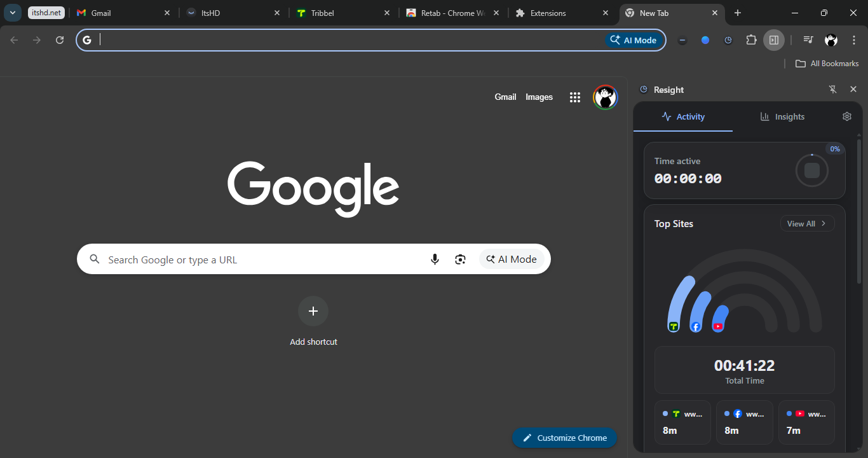Open the media controls music icon
This screenshot has width=868, height=458.
[808, 40]
